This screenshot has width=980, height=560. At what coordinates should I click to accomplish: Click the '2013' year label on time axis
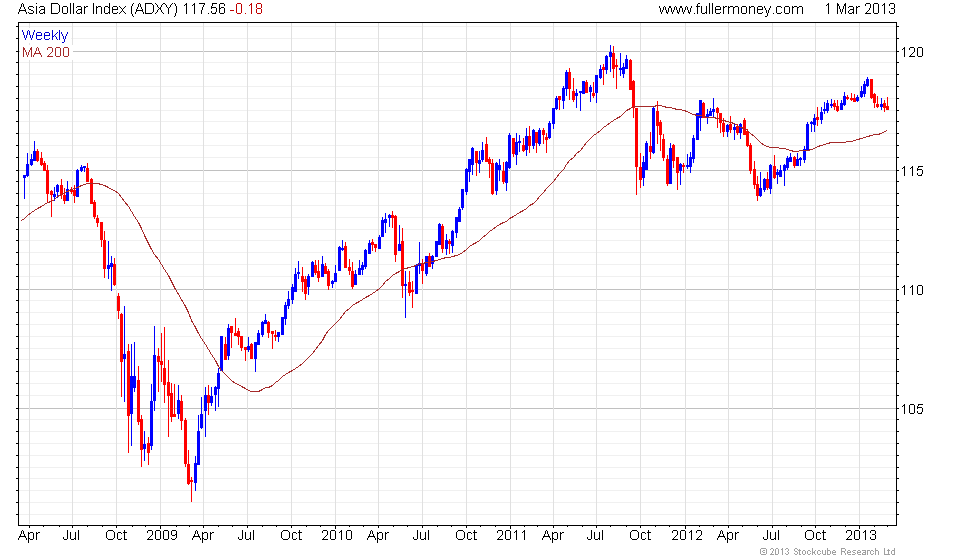861,536
